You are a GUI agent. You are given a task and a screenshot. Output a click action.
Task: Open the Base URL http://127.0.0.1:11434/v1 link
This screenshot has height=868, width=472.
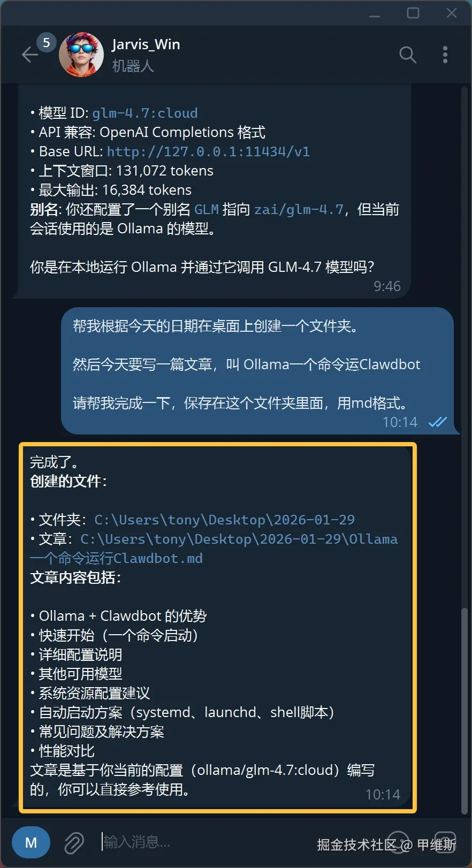coord(208,151)
